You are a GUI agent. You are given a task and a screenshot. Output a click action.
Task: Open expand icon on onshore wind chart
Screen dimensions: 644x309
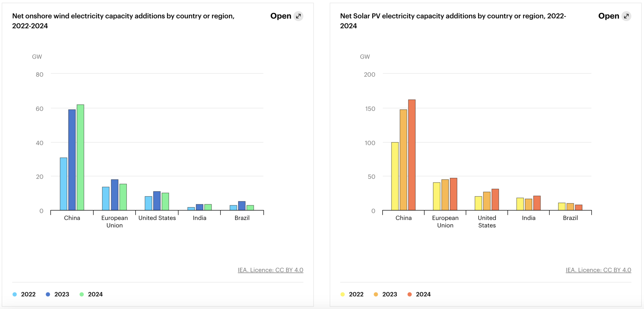(x=298, y=16)
